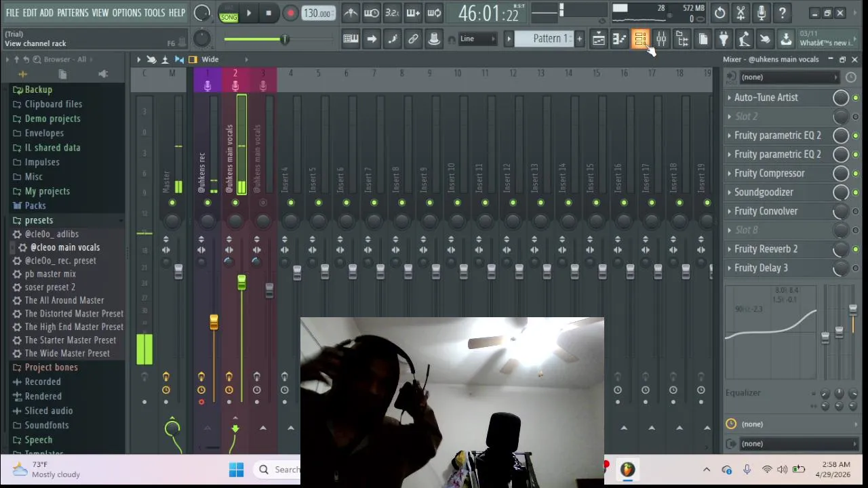868x488 pixels.
Task: Expand the Packs folder
Action: pos(35,205)
